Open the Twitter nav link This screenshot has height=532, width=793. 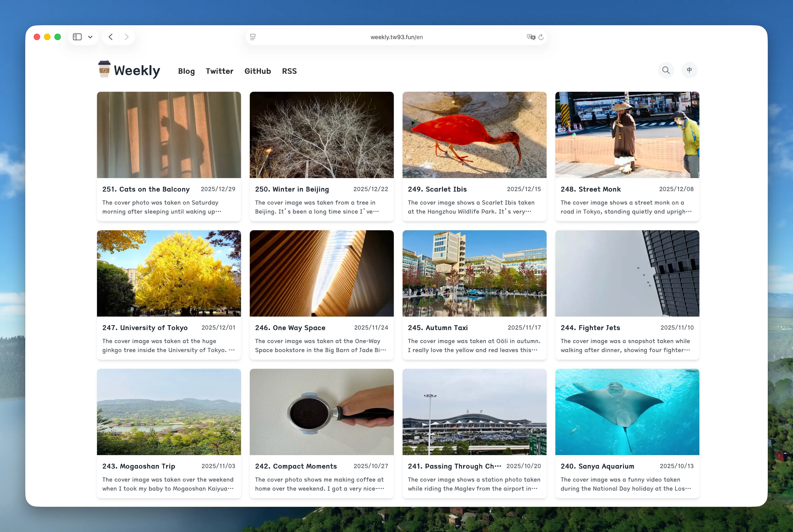tap(219, 71)
